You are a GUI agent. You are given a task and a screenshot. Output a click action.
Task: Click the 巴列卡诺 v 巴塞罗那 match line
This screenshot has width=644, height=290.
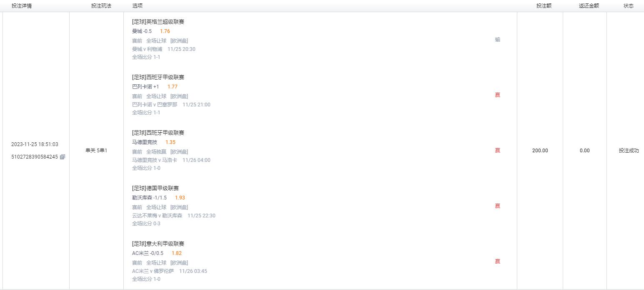pos(171,104)
